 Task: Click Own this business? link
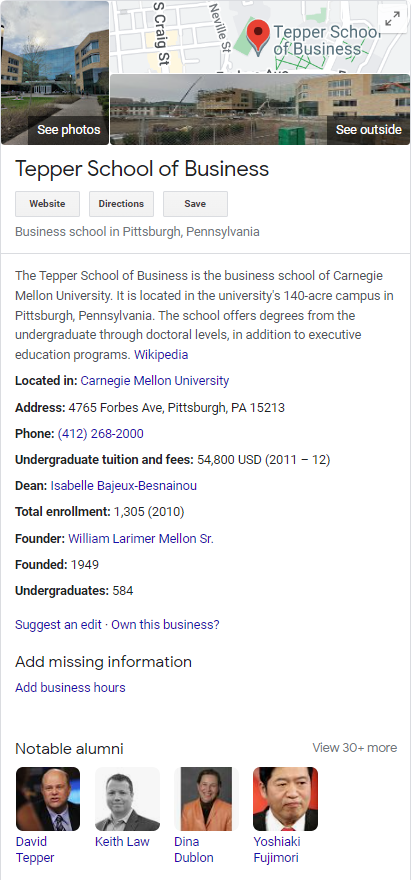click(x=166, y=625)
